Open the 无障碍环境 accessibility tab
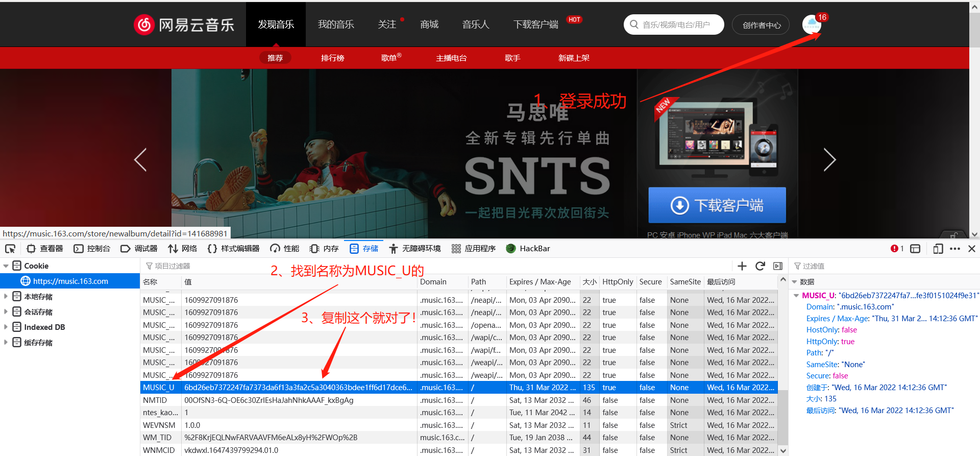Screen dimensions: 980x456 [415, 249]
